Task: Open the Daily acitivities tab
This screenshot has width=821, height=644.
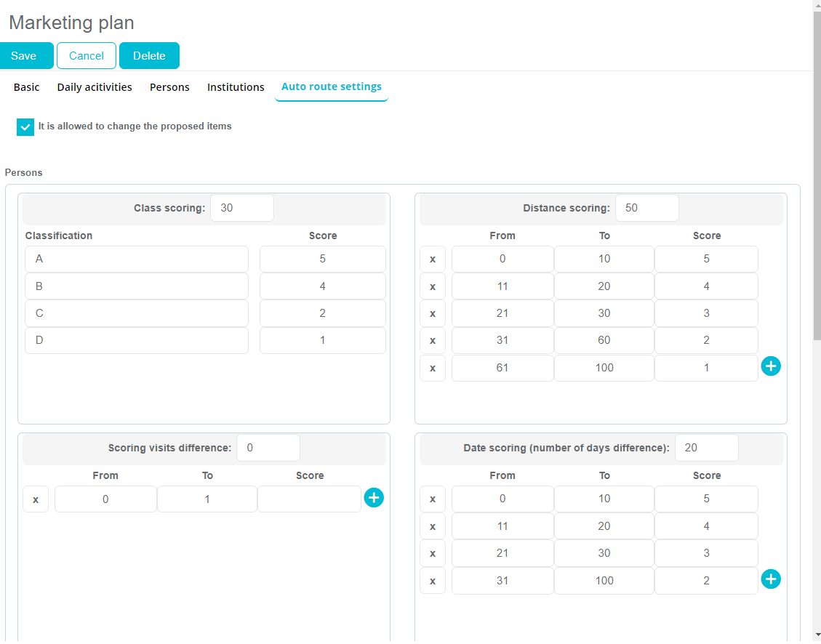Action: click(95, 87)
